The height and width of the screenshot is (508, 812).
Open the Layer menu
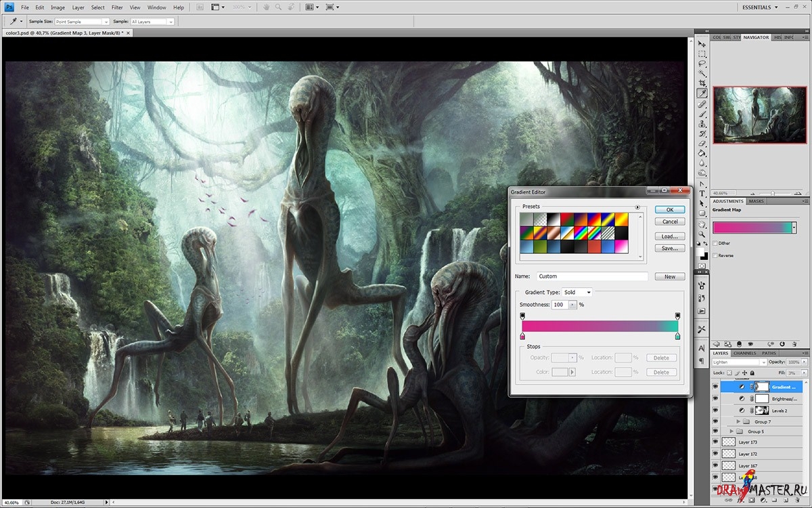point(78,7)
